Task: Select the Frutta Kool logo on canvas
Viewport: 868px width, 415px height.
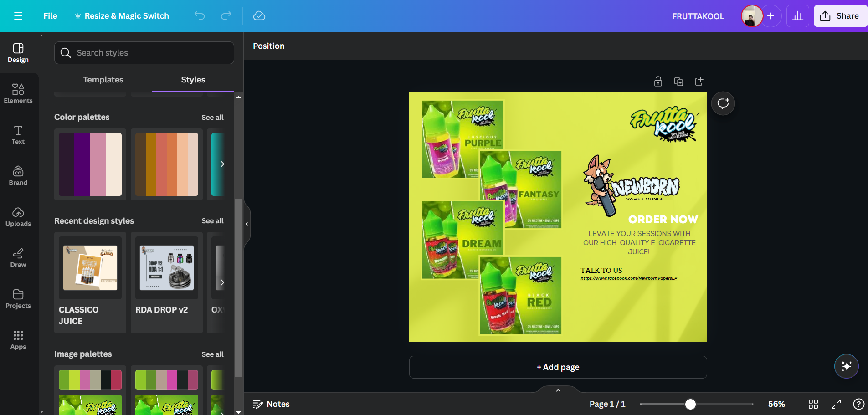Action: click(x=664, y=125)
